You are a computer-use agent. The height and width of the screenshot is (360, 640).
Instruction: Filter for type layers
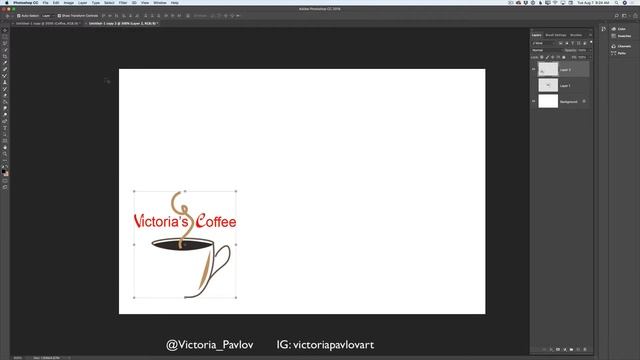tap(573, 43)
